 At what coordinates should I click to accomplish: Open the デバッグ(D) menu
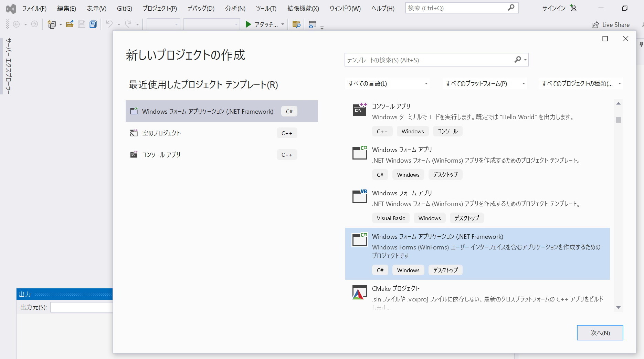pyautogui.click(x=201, y=8)
